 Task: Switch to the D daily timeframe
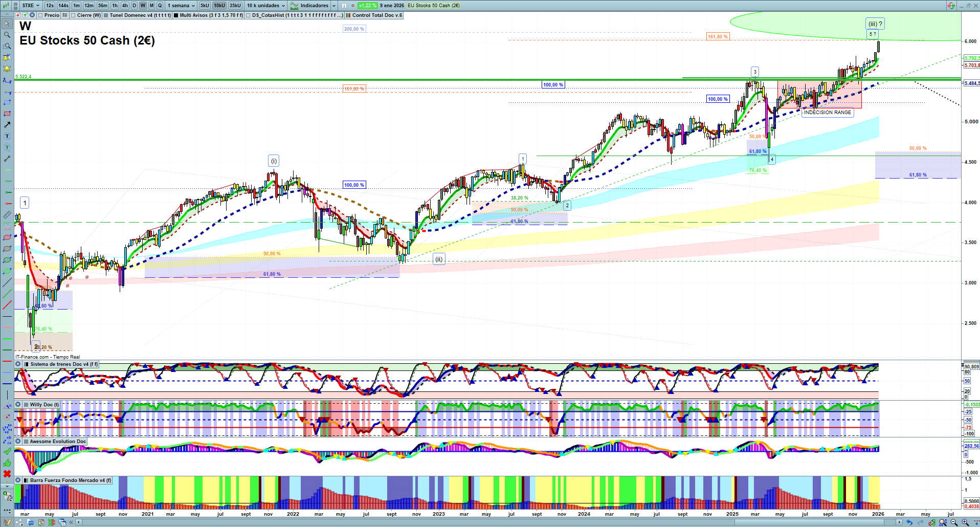pyautogui.click(x=134, y=6)
